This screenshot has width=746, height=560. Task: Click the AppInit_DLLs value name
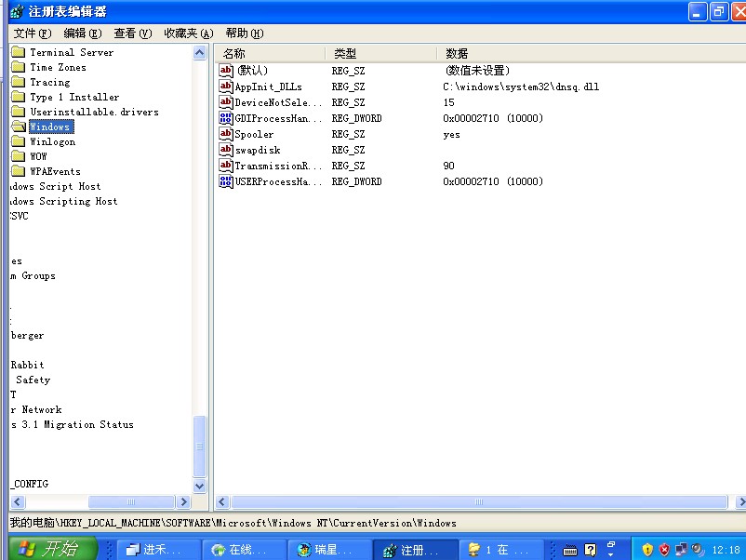268,87
